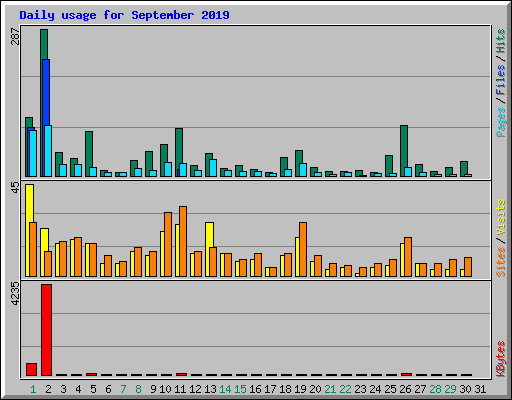The width and height of the screenshot is (512, 400).
Task: Click the orange visits bar for day 26
Action: [x=408, y=257]
